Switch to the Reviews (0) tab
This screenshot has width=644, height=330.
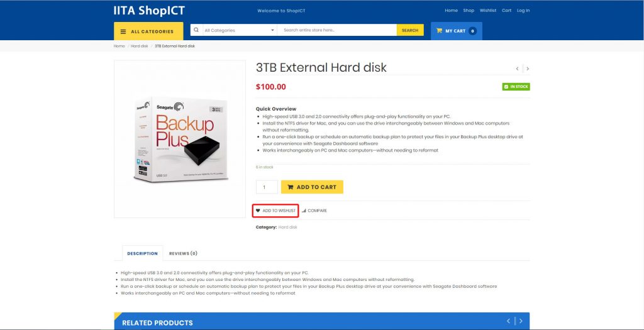pos(183,253)
